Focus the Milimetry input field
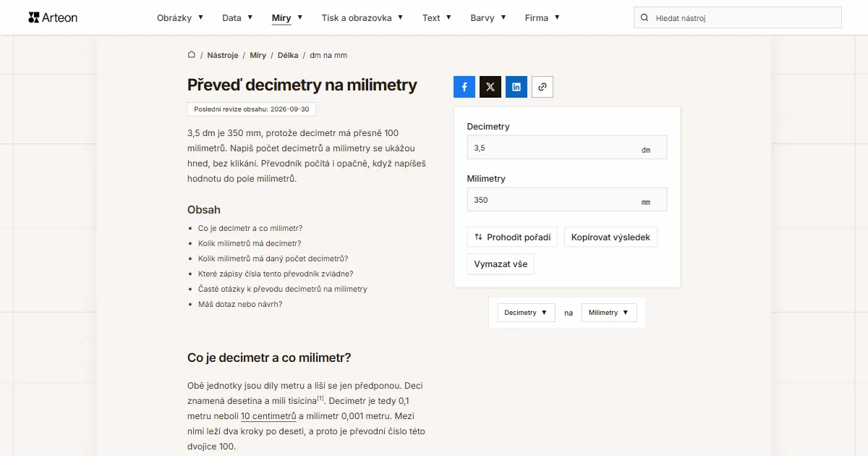Image resolution: width=868 pixels, height=456 pixels. coord(567,200)
